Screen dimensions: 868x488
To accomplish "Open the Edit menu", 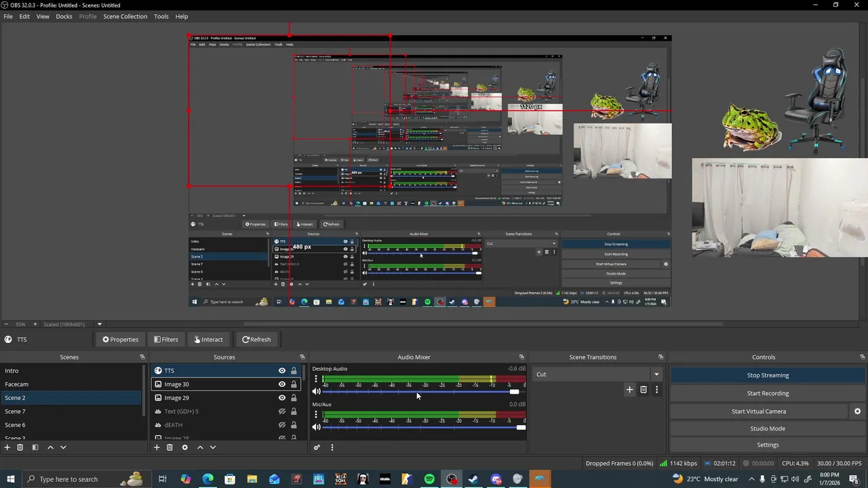I will 24,16.
